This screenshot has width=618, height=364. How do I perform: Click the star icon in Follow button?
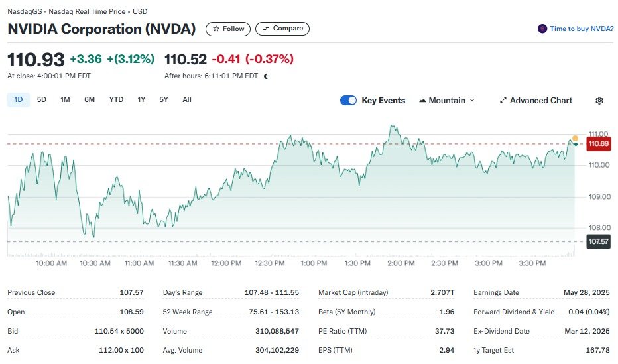tap(216, 29)
